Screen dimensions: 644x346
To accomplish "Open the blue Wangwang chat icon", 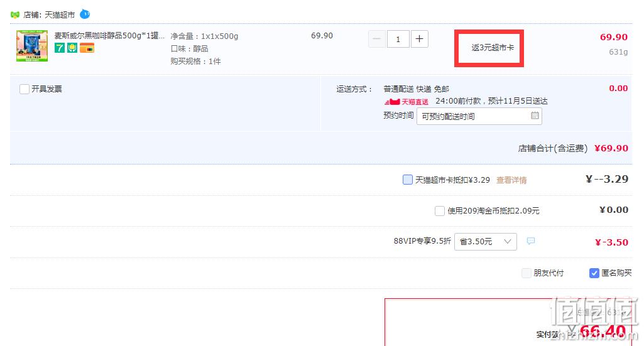I will (85, 14).
